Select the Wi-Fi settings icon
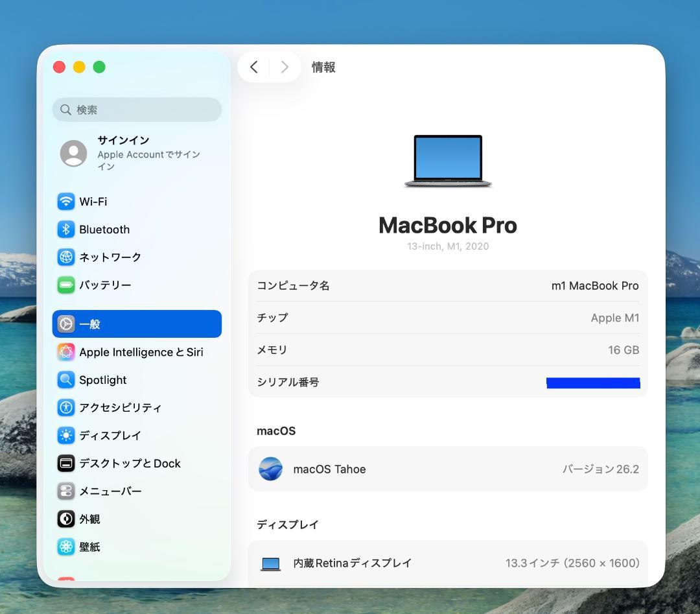Image resolution: width=700 pixels, height=614 pixels. [65, 202]
